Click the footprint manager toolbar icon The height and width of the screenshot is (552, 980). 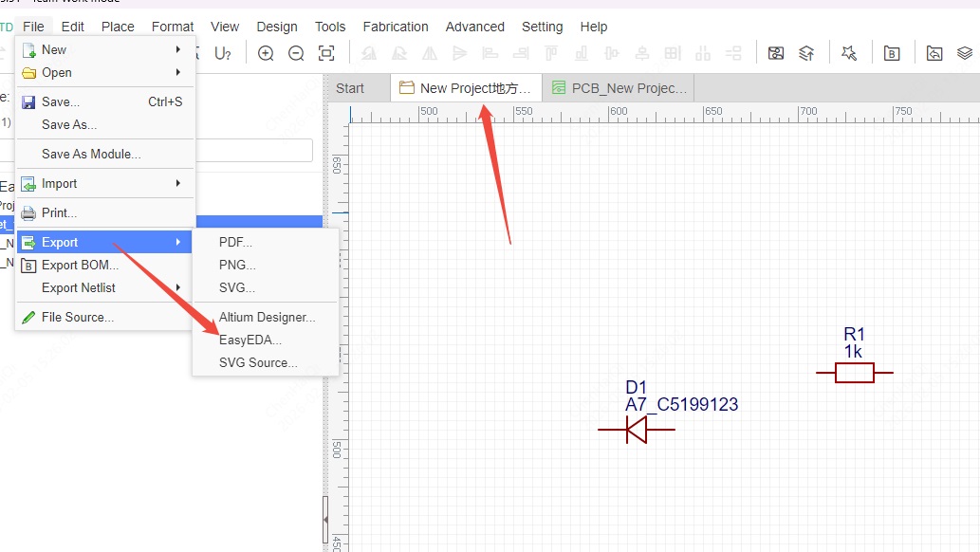coord(776,54)
